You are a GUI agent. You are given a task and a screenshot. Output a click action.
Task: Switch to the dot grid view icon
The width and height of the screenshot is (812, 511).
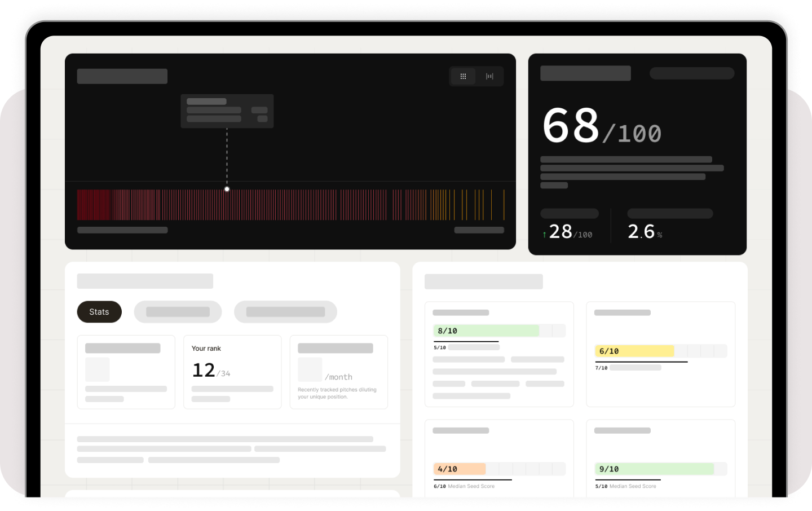[x=463, y=76]
